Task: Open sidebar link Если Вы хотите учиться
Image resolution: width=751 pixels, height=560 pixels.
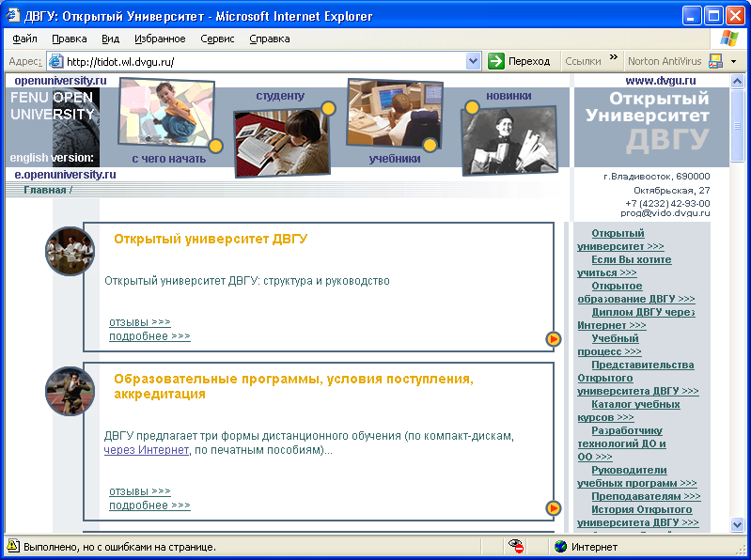Action: click(624, 266)
